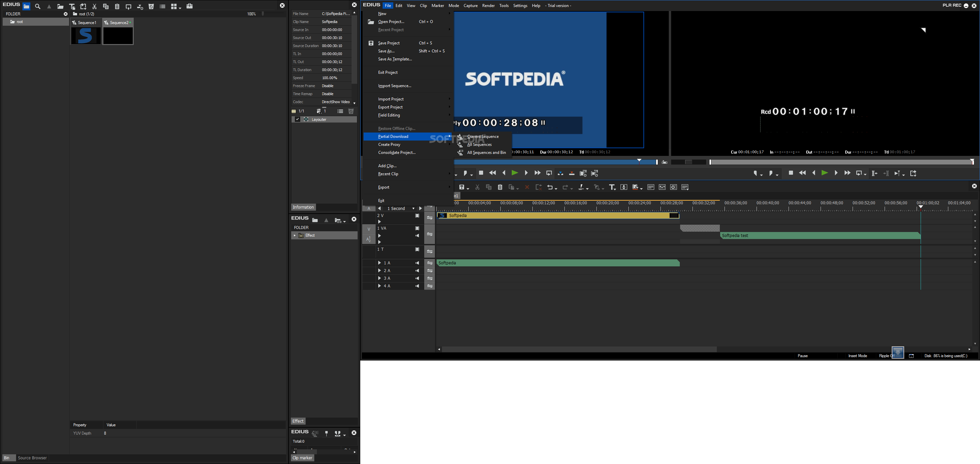Click the recorder position scrub bar

click(x=841, y=162)
